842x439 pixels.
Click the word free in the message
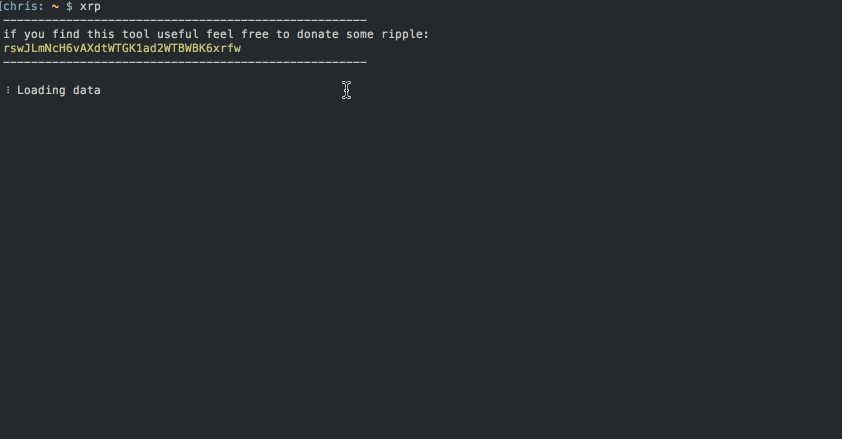(x=255, y=34)
